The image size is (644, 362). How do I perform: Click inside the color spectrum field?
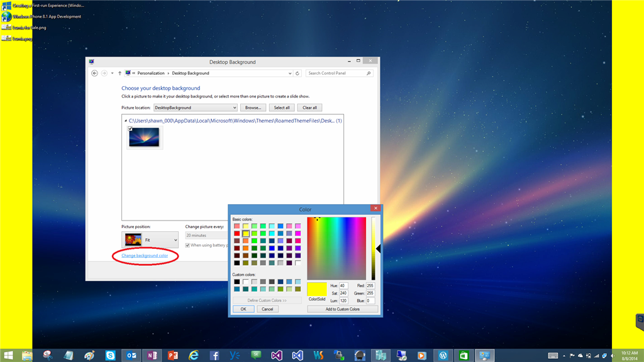[x=336, y=249]
